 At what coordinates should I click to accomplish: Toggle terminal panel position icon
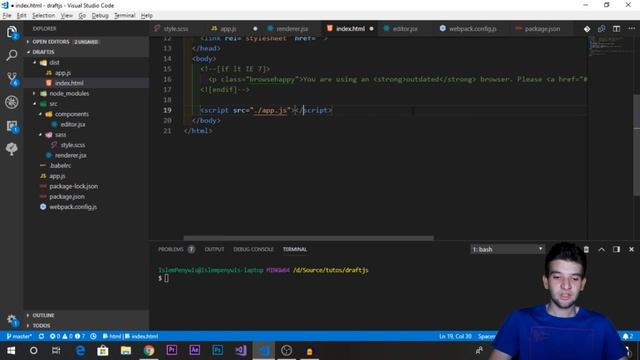pos(616,249)
